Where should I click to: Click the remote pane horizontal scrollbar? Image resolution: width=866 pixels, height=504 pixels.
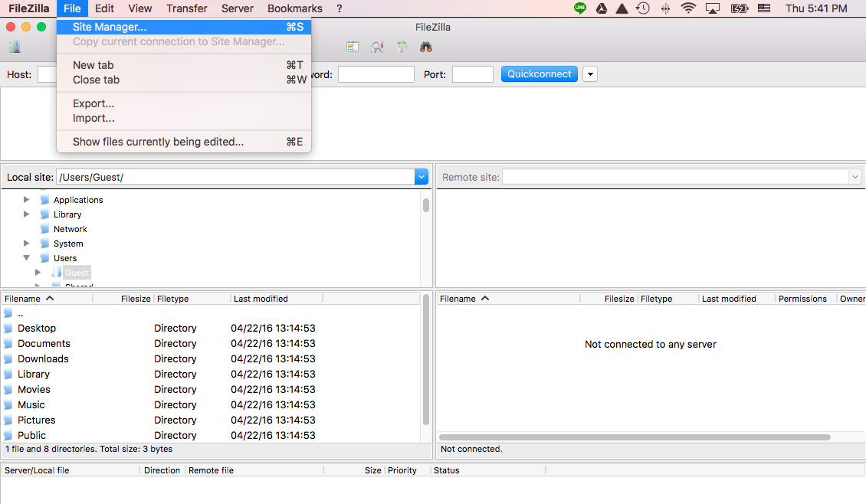click(635, 437)
